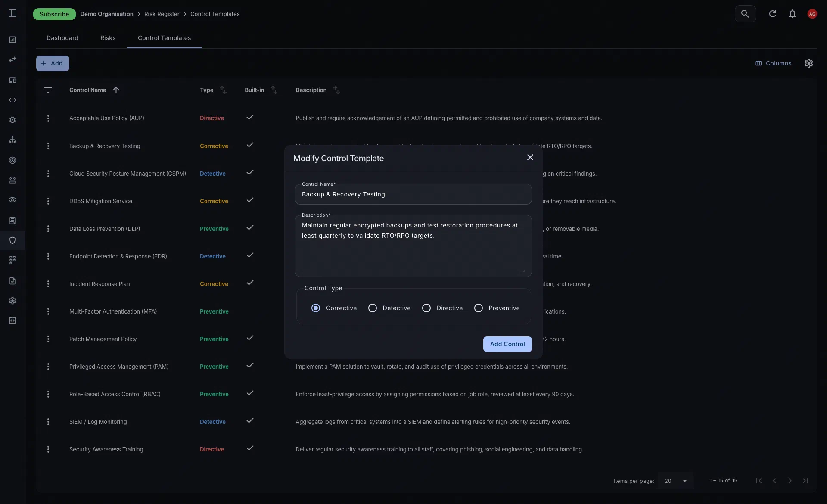Open the Columns selector
This screenshot has width=827, height=504.
(x=774, y=63)
